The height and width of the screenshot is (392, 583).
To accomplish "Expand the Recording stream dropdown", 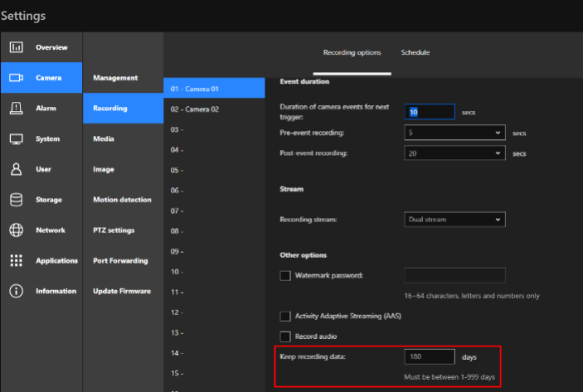I will 455,220.
